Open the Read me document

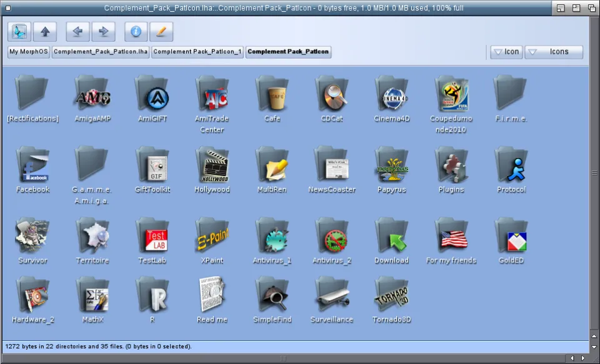tap(212, 297)
